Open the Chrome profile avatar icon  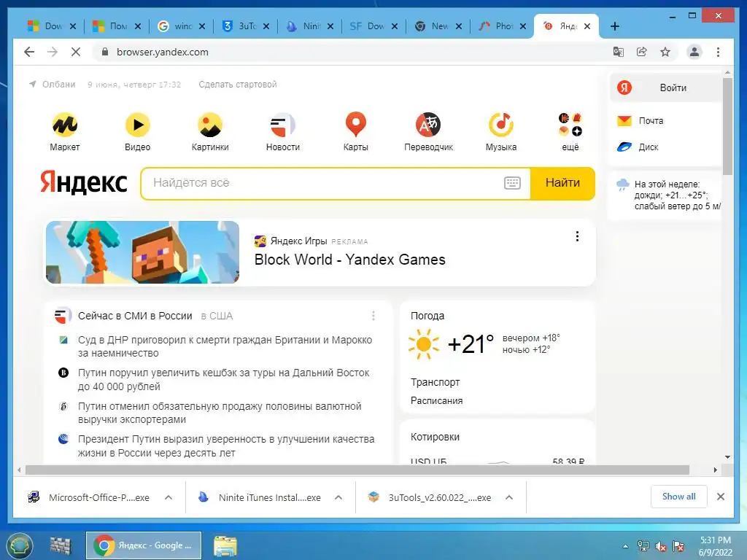(694, 52)
